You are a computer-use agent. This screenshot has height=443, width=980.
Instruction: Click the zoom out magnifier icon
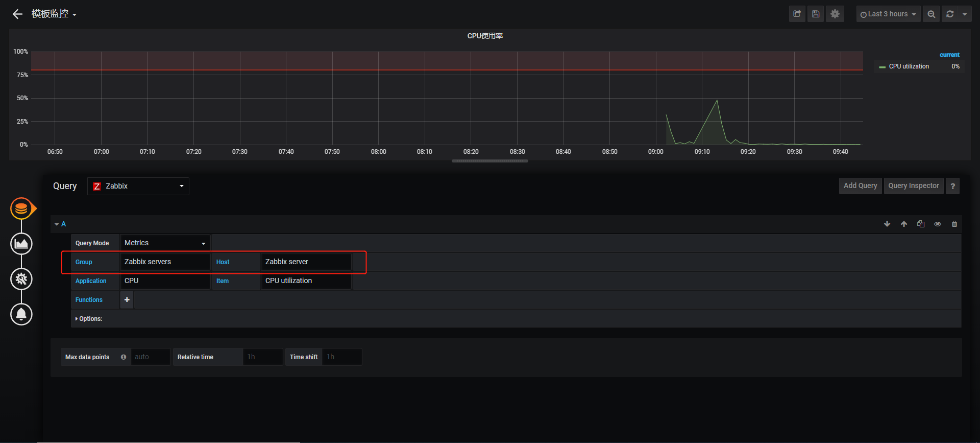932,14
